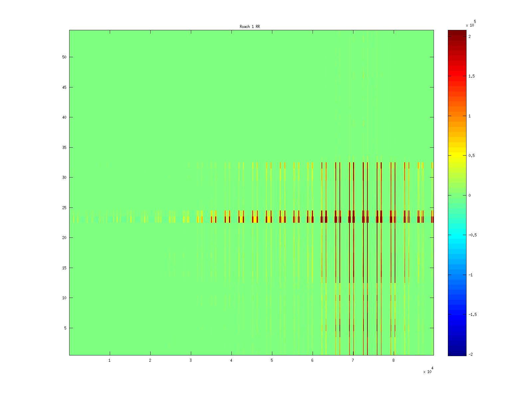Click the plot title "Roach 1 RR"

coord(250,27)
